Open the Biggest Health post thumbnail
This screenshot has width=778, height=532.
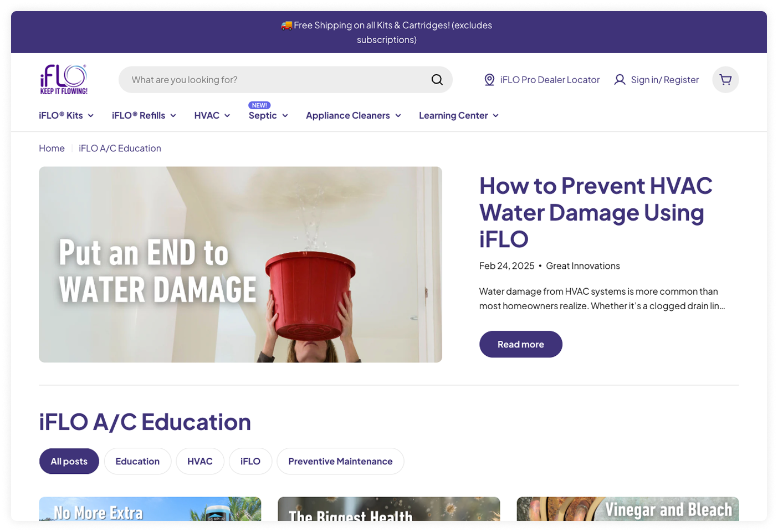[389, 509]
